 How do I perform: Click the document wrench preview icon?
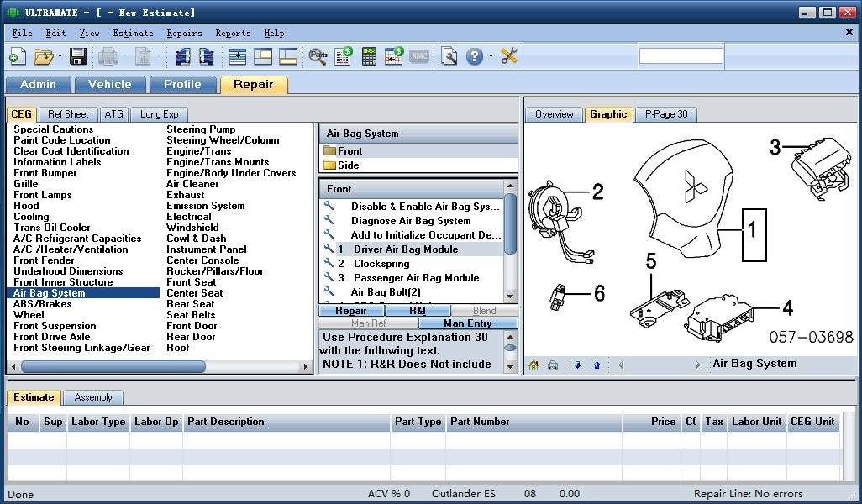[x=449, y=56]
